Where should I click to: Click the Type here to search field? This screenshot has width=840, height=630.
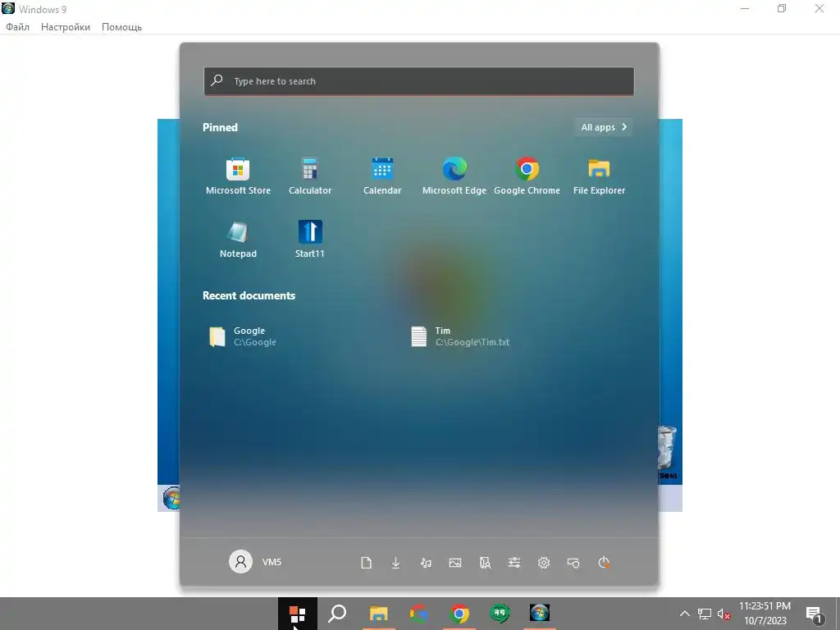[419, 81]
